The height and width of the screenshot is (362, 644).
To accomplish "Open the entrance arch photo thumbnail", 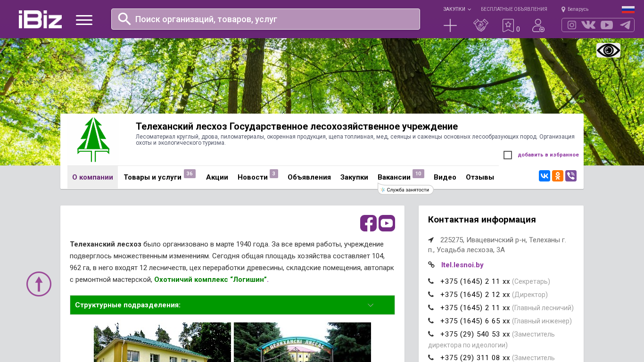I will (x=302, y=342).
